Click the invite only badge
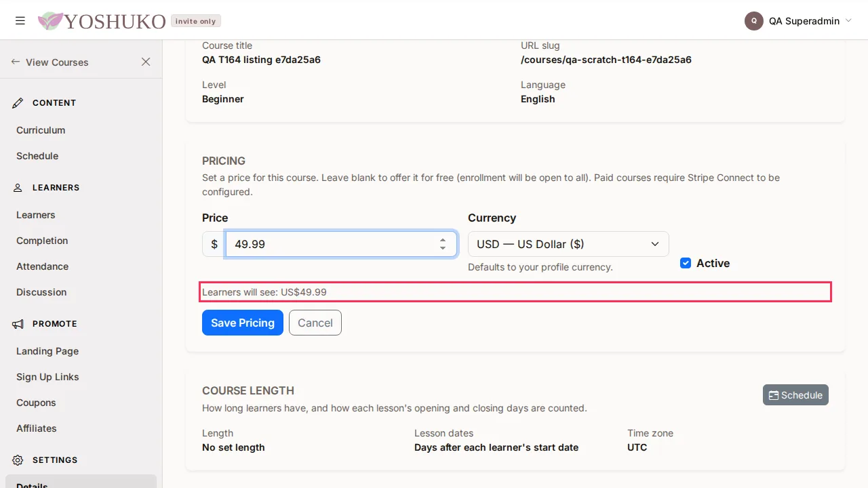This screenshot has width=868, height=488. (x=196, y=21)
